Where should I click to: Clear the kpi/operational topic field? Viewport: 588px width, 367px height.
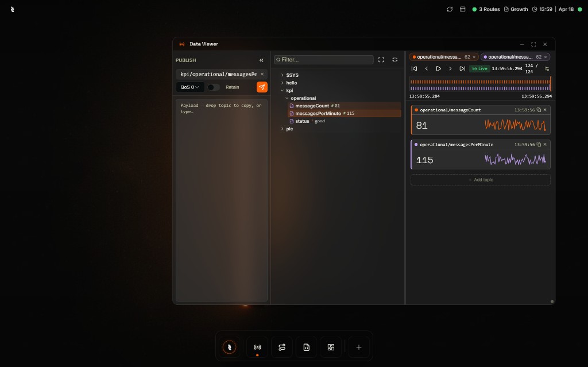point(262,74)
